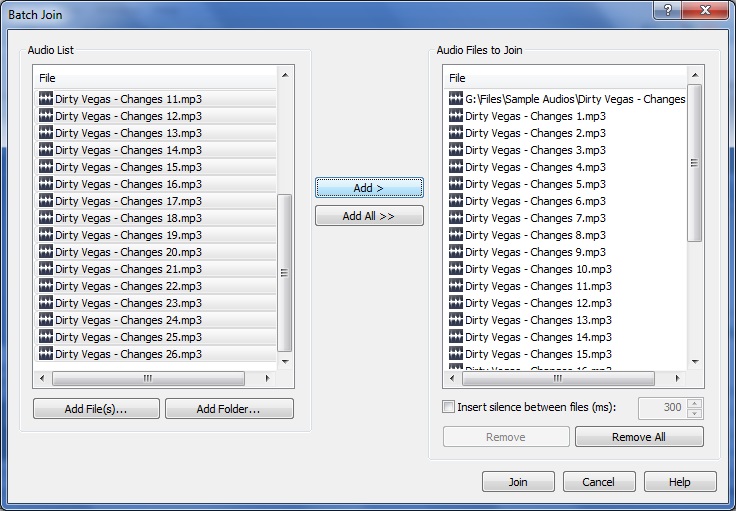
Task: Open the Add Folder... dialog
Action: click(229, 409)
